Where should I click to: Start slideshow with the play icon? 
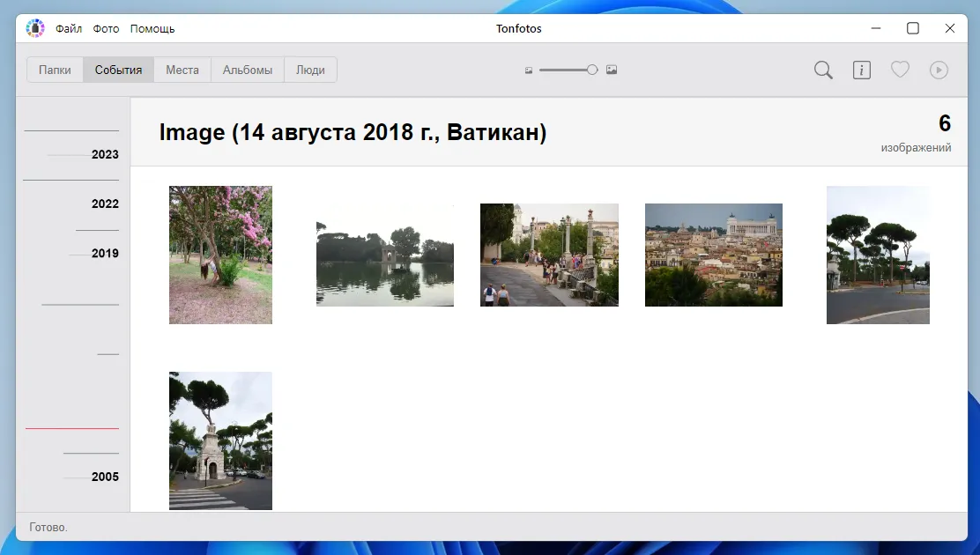point(939,70)
